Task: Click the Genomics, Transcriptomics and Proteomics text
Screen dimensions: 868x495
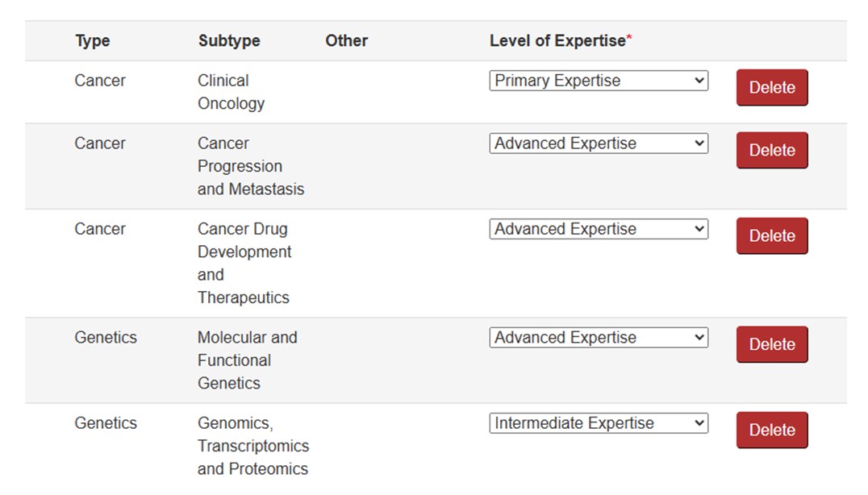Action: (252, 446)
